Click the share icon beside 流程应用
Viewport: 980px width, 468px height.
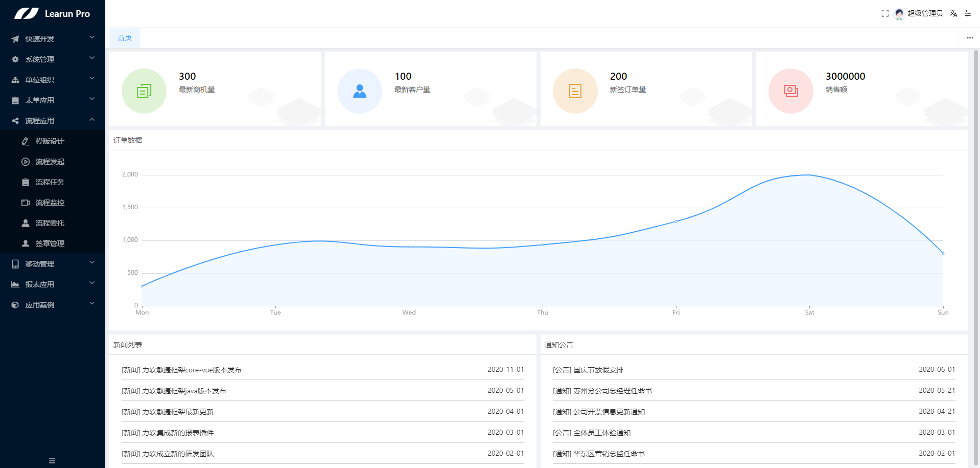pyautogui.click(x=15, y=121)
